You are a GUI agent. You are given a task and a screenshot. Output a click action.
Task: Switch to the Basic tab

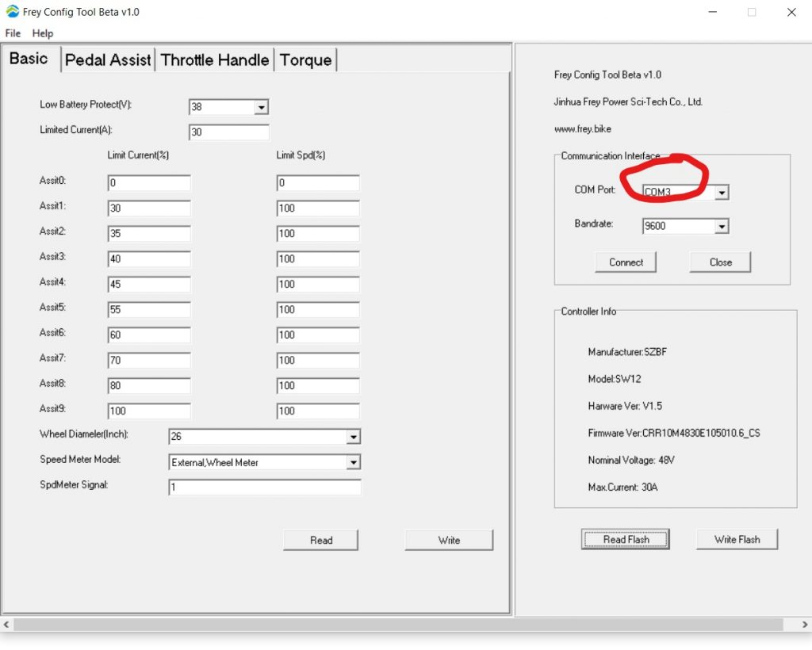(x=29, y=59)
